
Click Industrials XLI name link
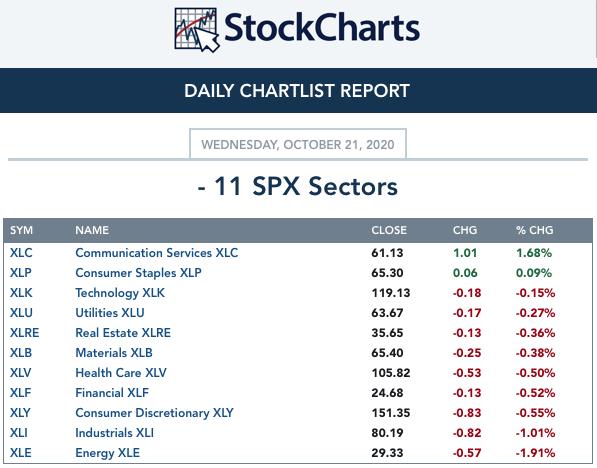[x=115, y=433]
